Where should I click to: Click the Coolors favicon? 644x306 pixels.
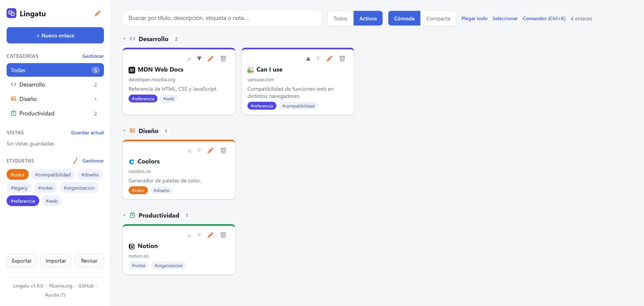pos(132,162)
